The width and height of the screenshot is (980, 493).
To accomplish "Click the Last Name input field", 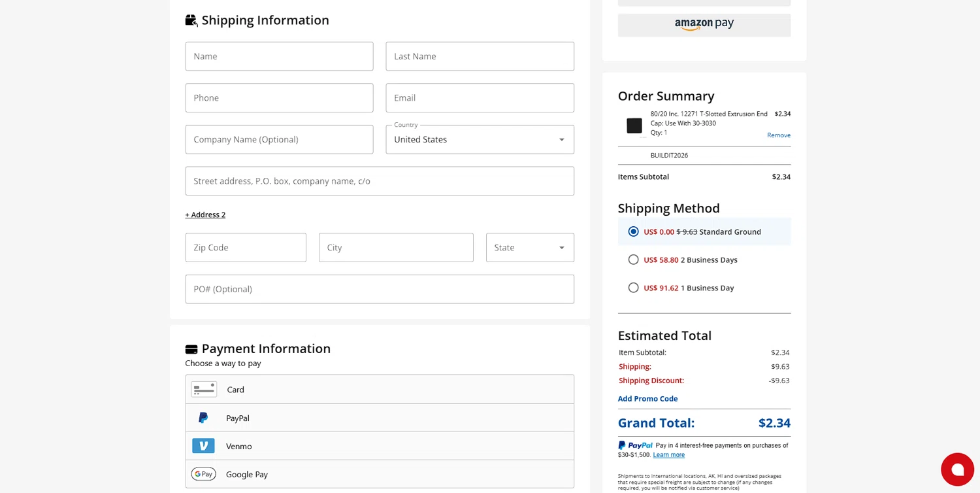I will click(480, 56).
